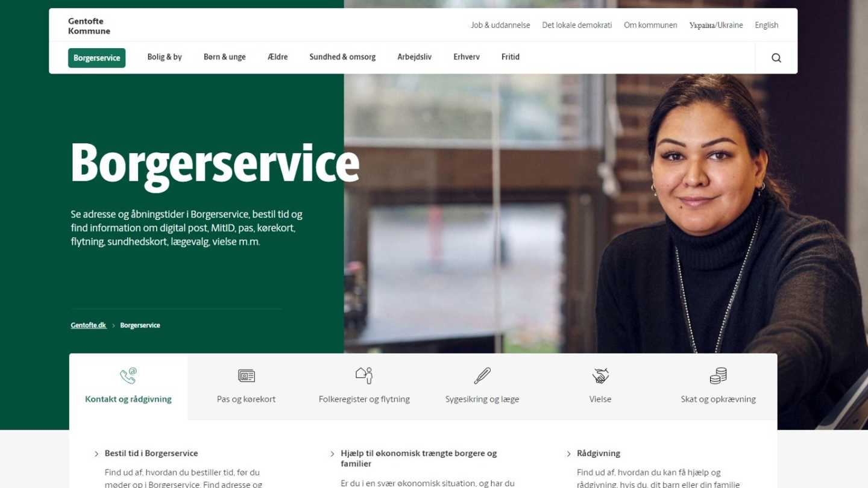This screenshot has height=488, width=868.
Task: Click the handshake icon above Vielse
Action: [600, 376]
